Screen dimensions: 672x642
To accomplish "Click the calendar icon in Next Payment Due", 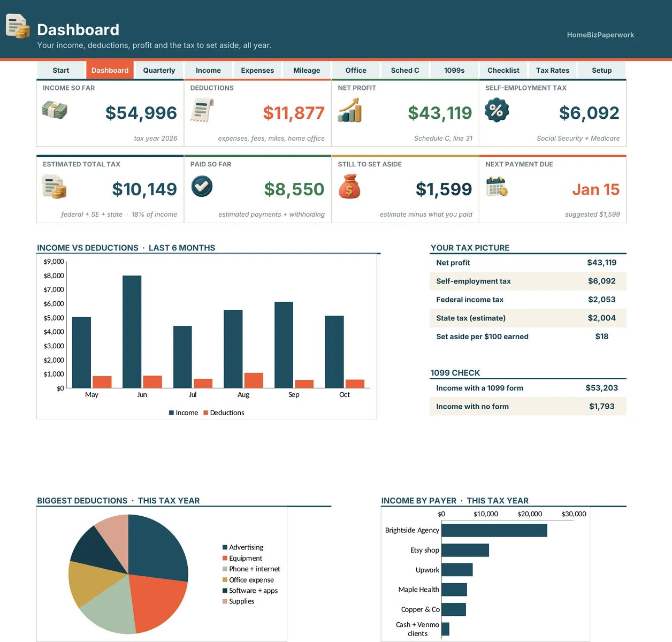I will click(x=497, y=186).
